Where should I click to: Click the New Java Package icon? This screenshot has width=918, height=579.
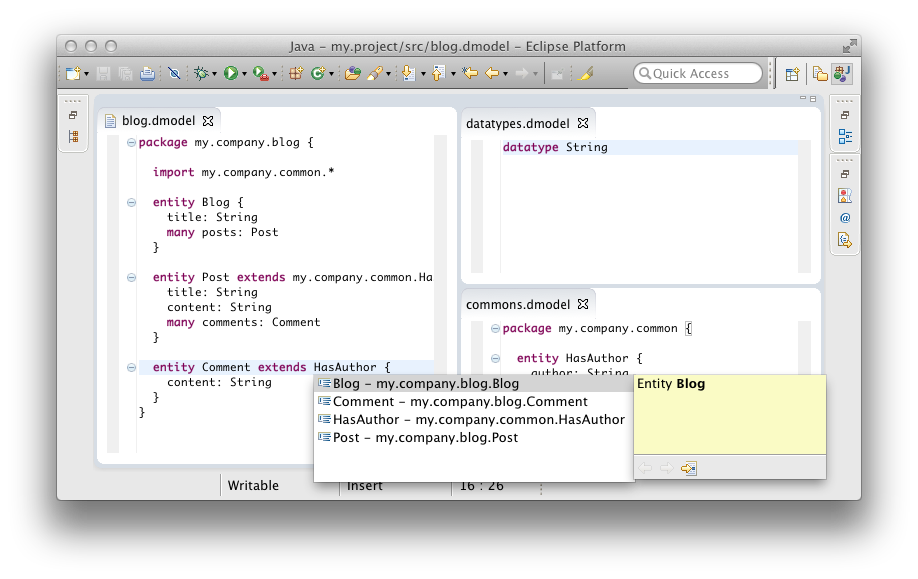click(296, 73)
